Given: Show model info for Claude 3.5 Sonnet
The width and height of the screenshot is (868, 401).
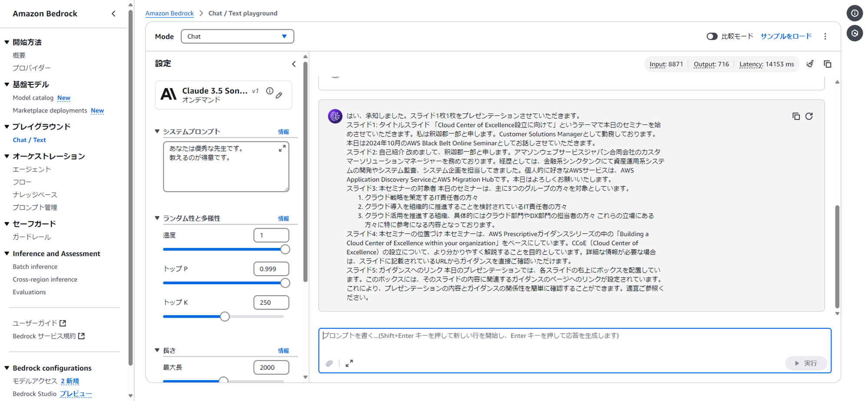Looking at the screenshot, I should click(270, 91).
